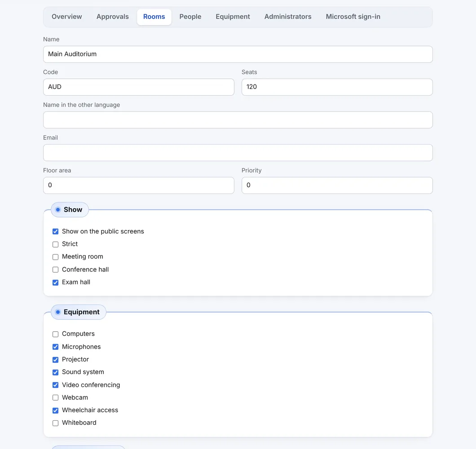Click the Seats field showing 120
Viewport: 476px width, 449px height.
tap(337, 87)
